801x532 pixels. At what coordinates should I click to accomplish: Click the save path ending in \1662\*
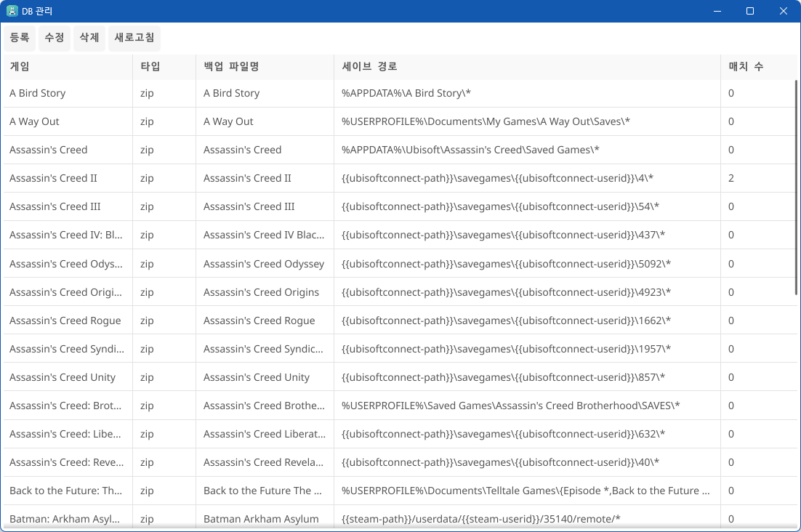[x=506, y=321]
